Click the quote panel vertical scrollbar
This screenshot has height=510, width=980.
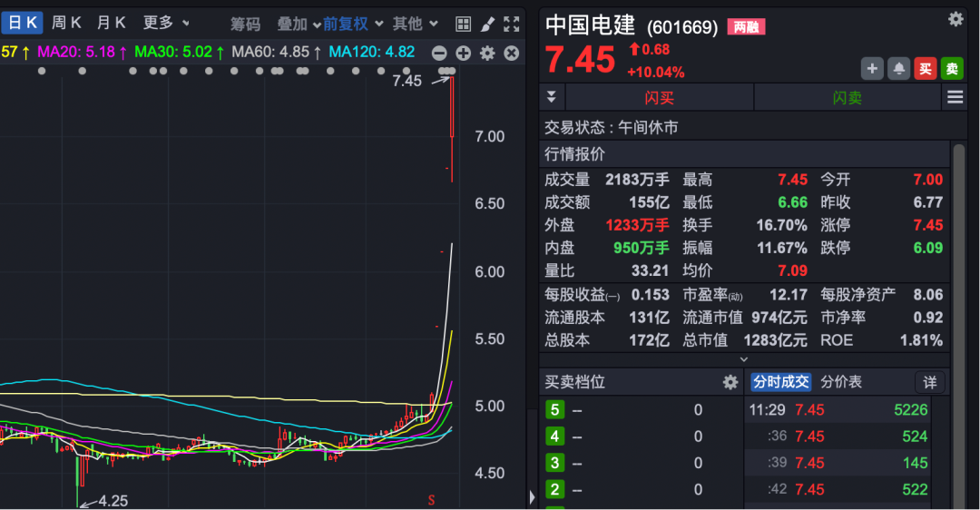point(958,325)
